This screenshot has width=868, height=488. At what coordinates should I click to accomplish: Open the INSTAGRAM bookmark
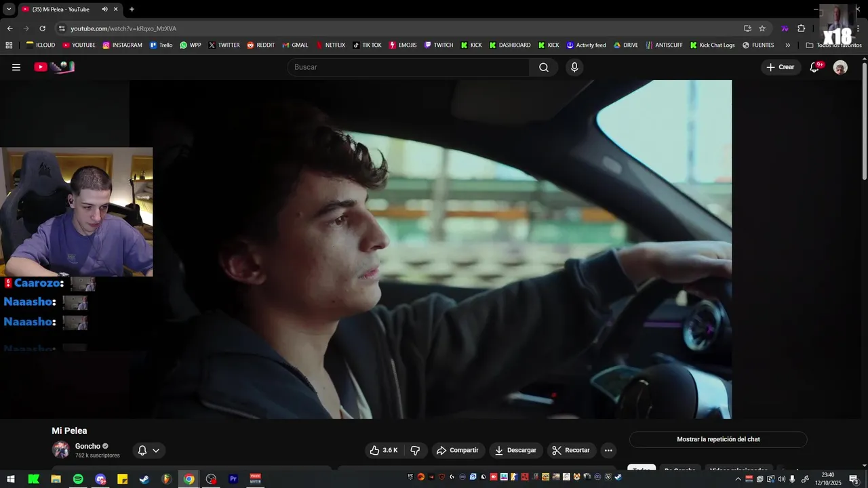coord(122,45)
